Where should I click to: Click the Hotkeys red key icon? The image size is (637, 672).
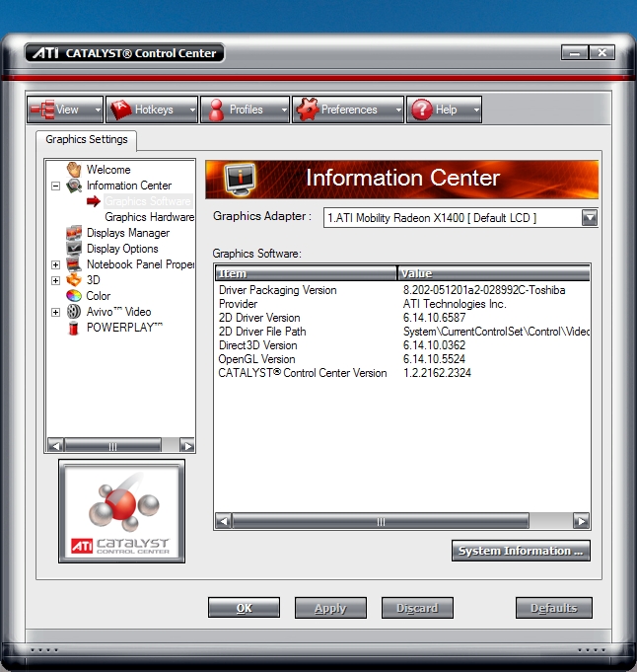click(120, 110)
